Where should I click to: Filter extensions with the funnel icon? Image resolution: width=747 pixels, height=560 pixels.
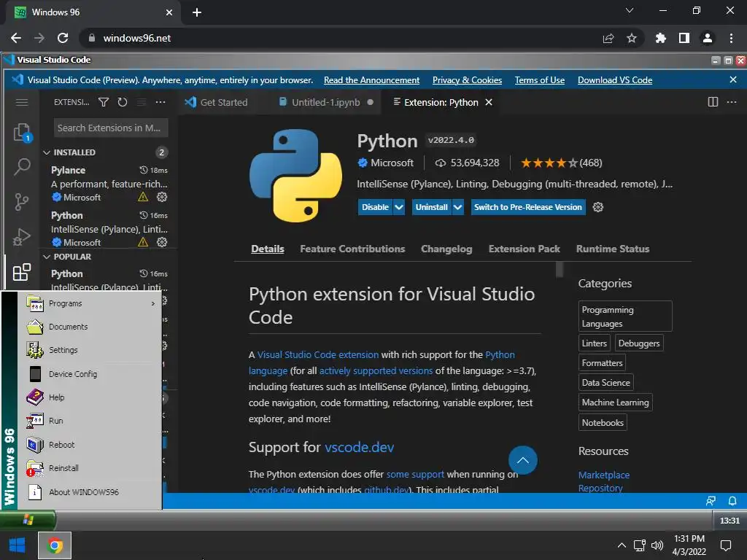(104, 102)
